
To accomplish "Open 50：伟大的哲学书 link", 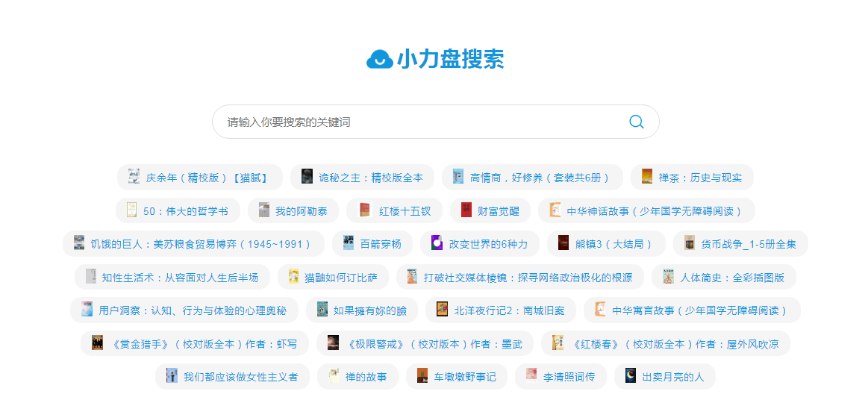I will tap(185, 211).
